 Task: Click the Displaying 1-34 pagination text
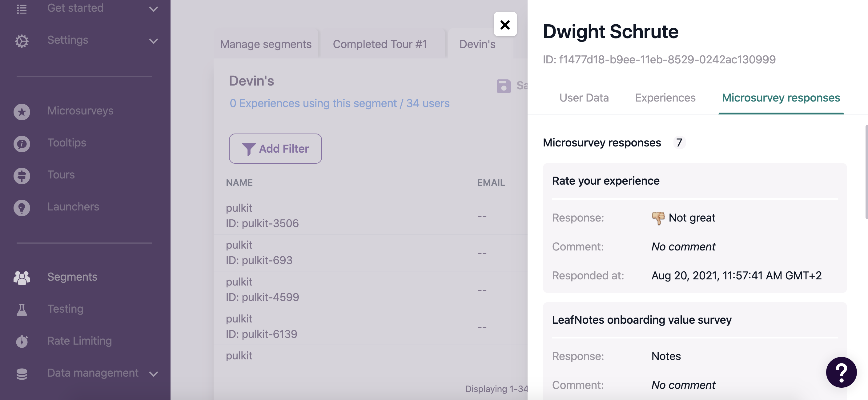(x=496, y=389)
